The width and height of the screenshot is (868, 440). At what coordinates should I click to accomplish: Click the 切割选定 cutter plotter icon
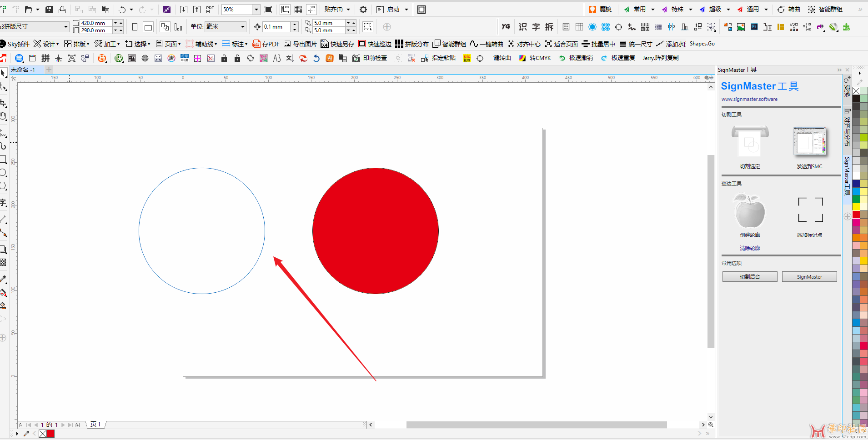[750, 141]
